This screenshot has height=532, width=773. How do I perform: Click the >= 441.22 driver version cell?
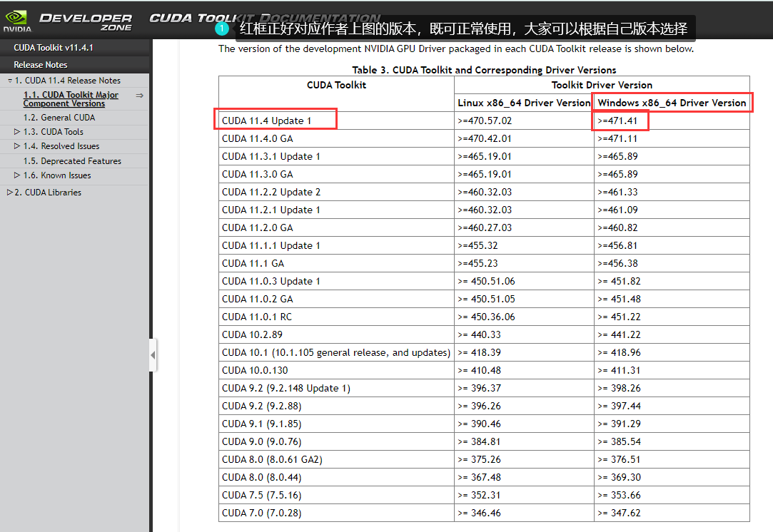coord(672,334)
